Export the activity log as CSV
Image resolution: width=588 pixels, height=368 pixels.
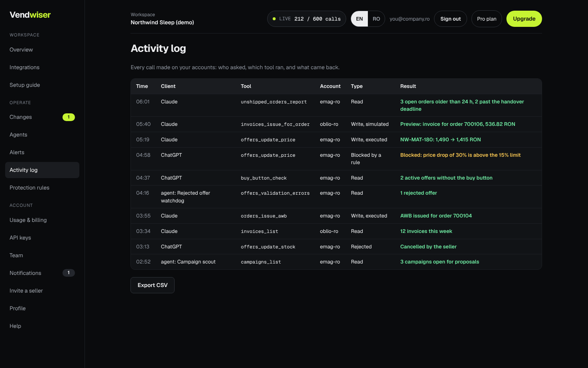tap(153, 285)
